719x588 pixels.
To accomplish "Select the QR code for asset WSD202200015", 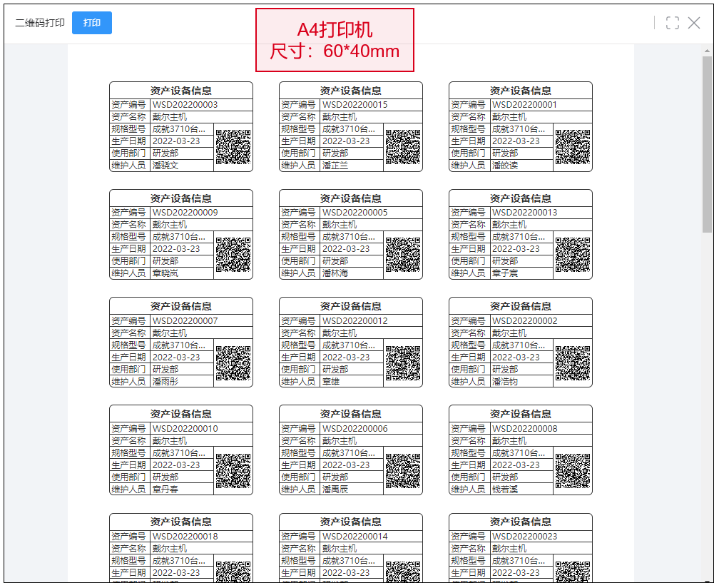I will (x=403, y=147).
